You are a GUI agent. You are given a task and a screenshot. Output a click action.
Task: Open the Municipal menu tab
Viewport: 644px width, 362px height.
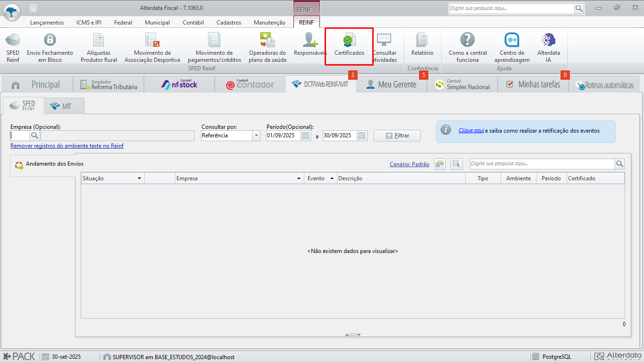click(158, 22)
